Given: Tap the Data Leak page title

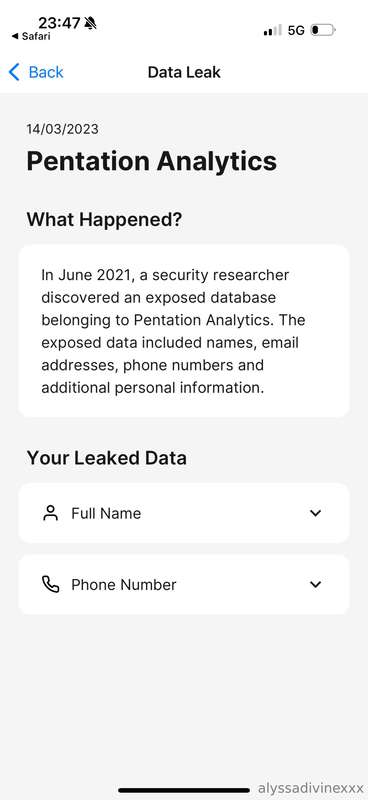Looking at the screenshot, I should tap(184, 72).
